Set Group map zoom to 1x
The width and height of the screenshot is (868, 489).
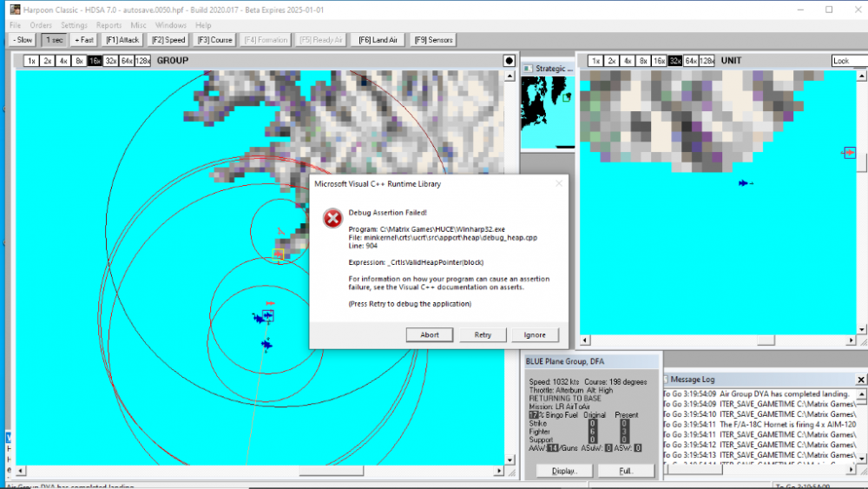pyautogui.click(x=31, y=61)
